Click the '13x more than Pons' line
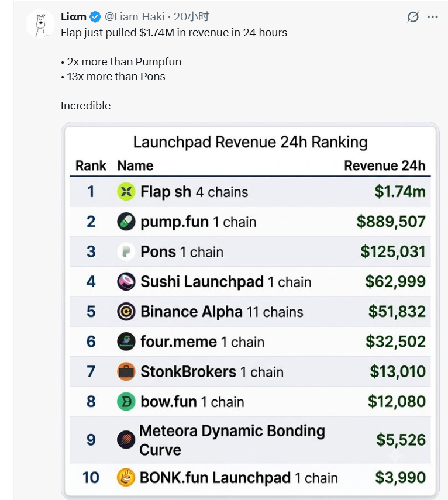448x500 pixels. pos(113,77)
